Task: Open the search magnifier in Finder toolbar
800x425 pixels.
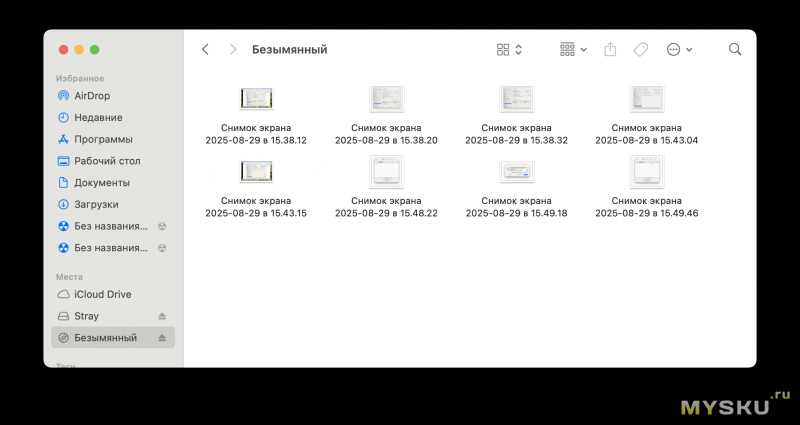Action: click(735, 49)
